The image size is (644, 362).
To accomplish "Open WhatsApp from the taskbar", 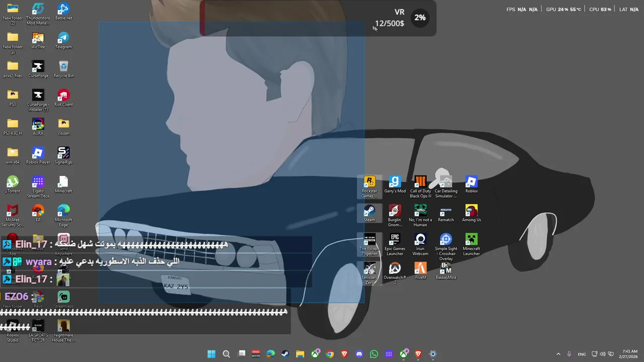I will click(374, 354).
